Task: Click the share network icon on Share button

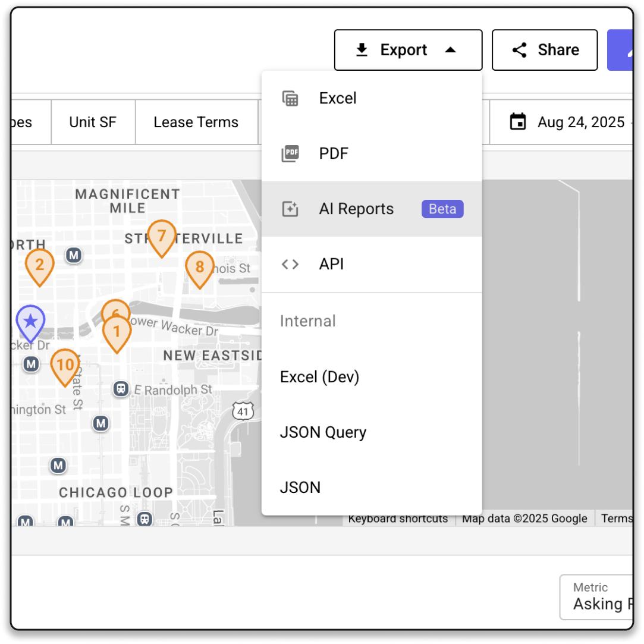Action: (x=518, y=50)
